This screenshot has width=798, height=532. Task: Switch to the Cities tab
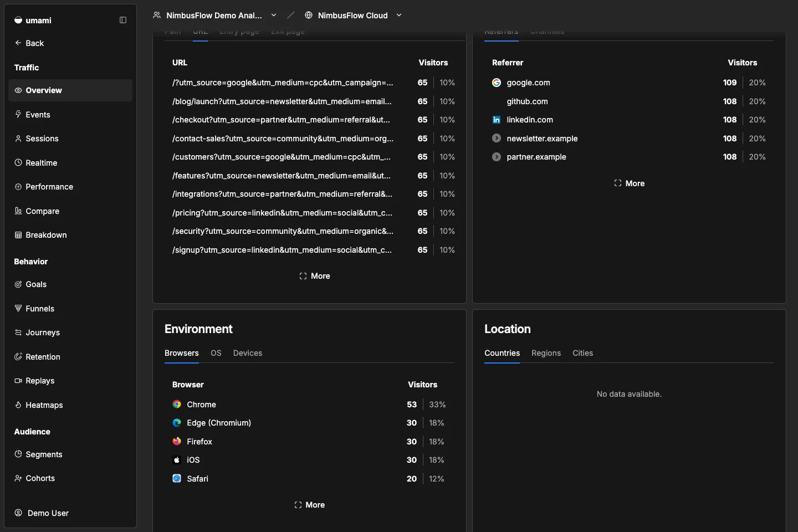[582, 353]
